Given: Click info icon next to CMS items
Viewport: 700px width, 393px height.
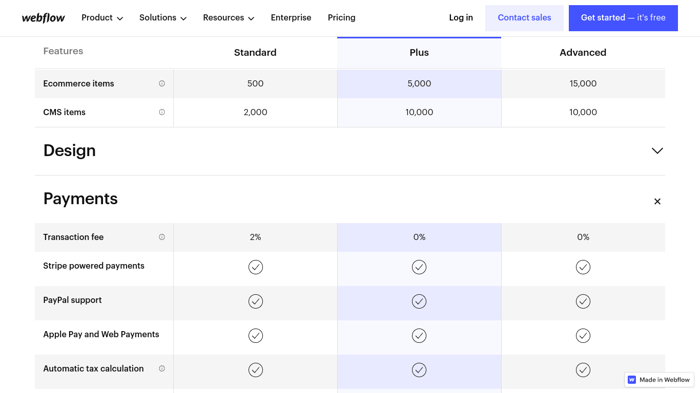Looking at the screenshot, I should click(162, 112).
